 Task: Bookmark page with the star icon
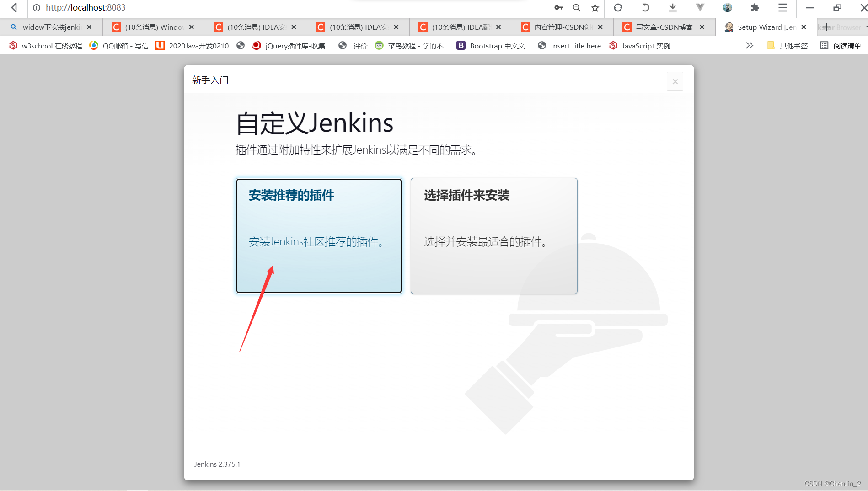click(595, 8)
